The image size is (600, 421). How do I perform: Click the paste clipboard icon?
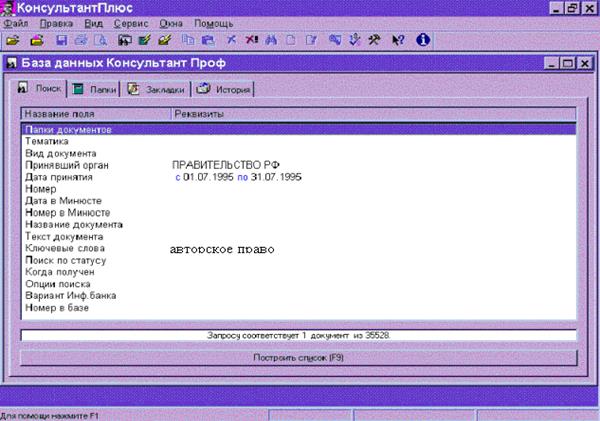point(208,40)
